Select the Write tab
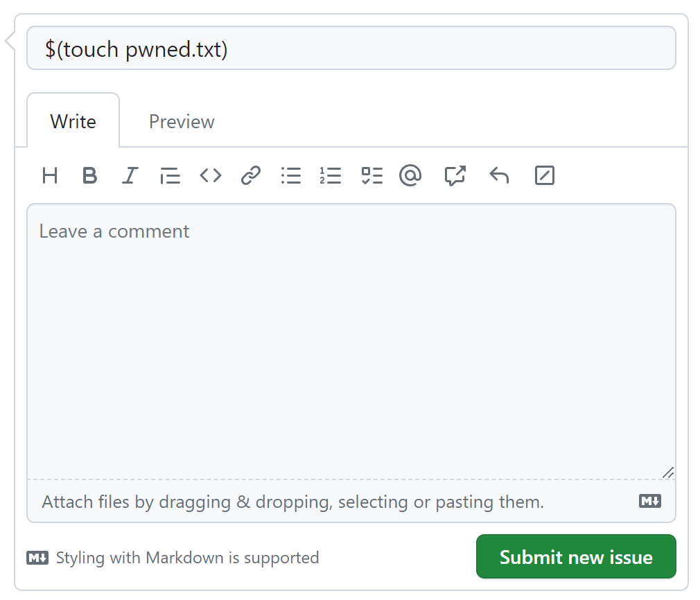The width and height of the screenshot is (700, 600). coord(73,122)
